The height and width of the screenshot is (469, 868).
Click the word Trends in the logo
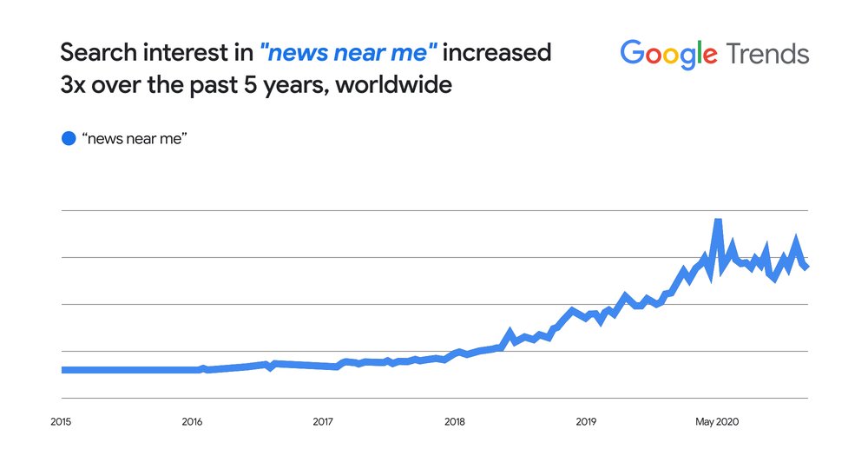point(767,54)
